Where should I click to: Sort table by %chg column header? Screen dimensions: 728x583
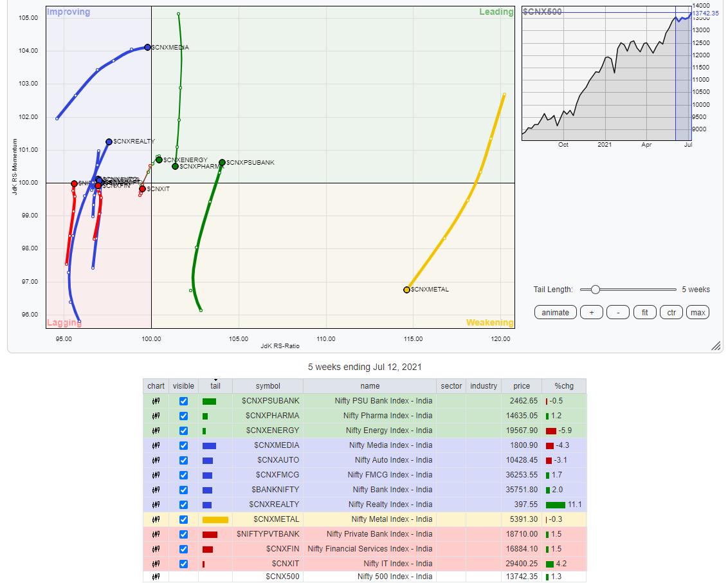[564, 386]
